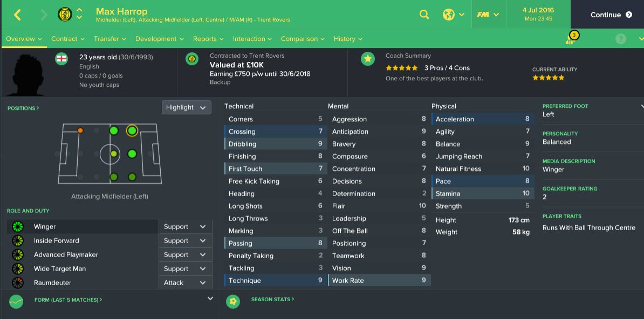Open the Development menu tab
Viewport: 644px width, 319px height.
159,39
